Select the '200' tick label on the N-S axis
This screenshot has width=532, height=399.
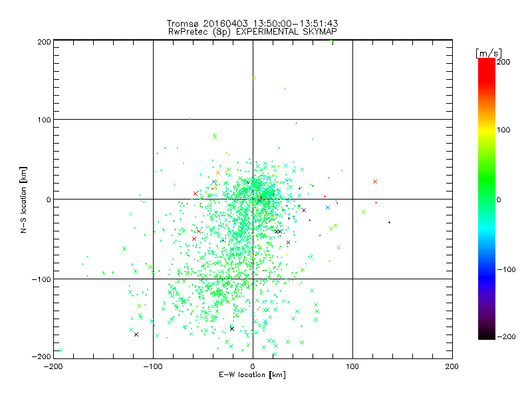[44, 42]
